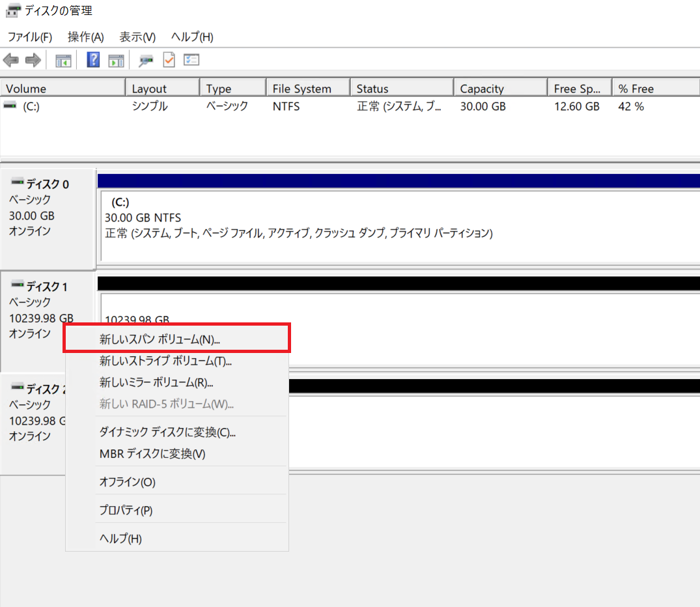
Task: Click the connect/rescan disks toolbar icon
Action: pos(146,61)
